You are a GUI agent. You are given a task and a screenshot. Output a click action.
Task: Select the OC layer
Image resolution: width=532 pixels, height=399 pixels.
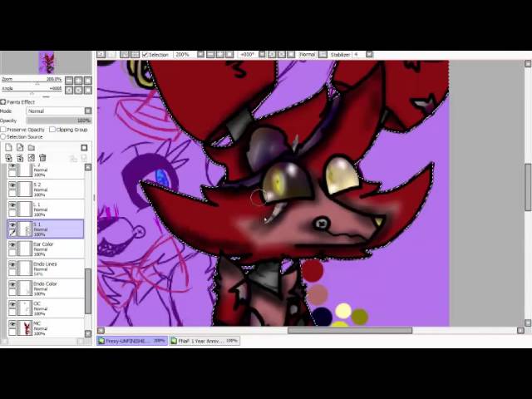coord(46,308)
